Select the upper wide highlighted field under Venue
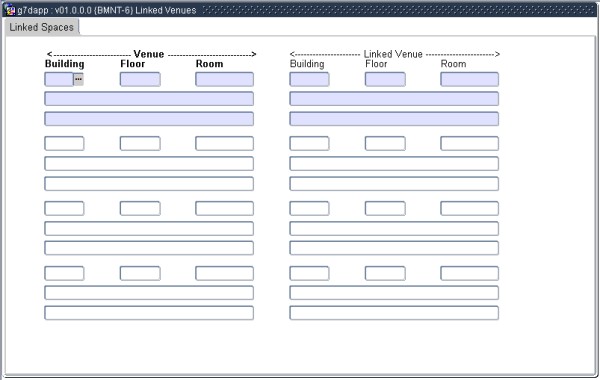600x380 pixels. pos(149,99)
